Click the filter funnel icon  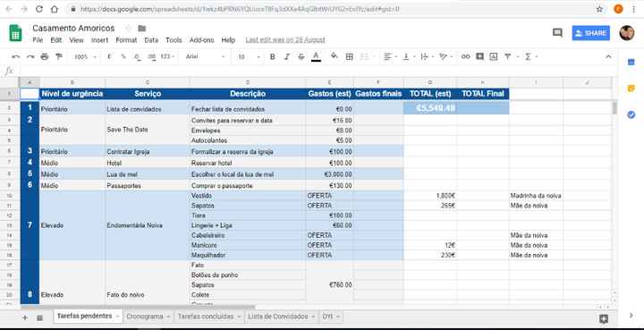point(508,56)
